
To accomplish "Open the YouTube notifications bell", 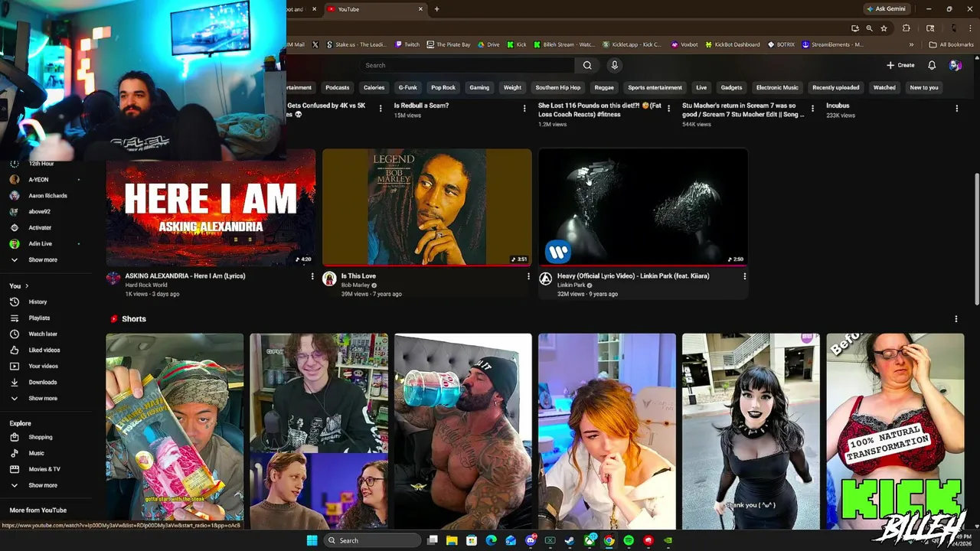I will click(932, 65).
